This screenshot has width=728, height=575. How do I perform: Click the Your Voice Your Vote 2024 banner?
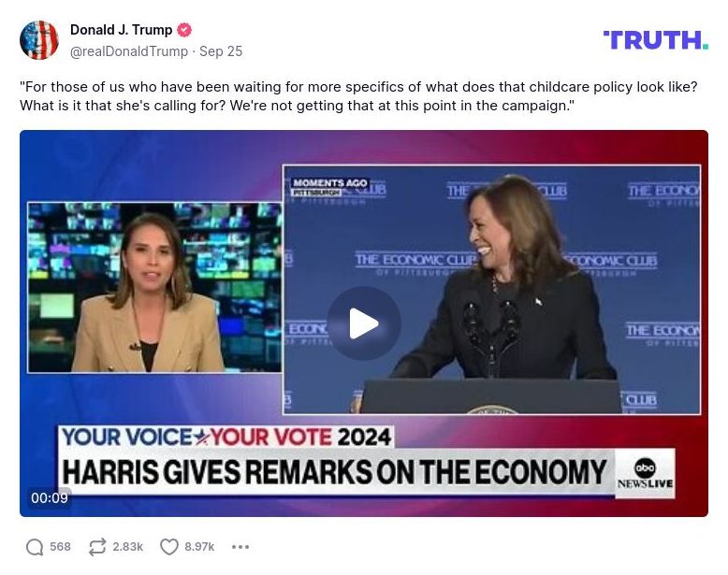226,438
